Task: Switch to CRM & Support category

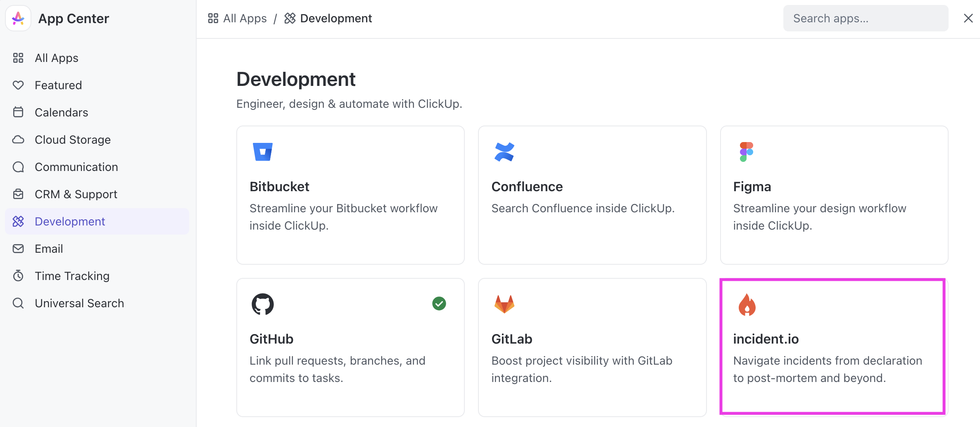Action: [x=76, y=194]
